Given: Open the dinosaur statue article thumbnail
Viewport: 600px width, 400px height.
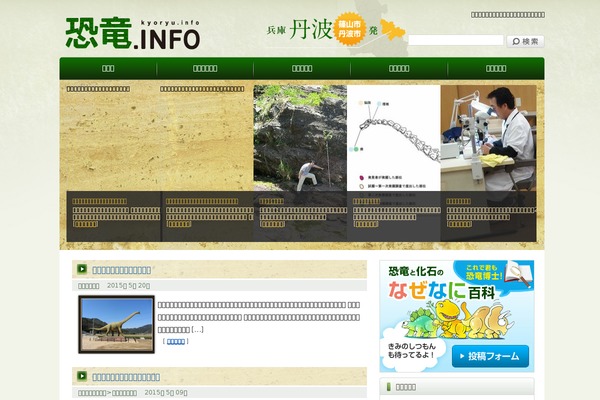Looking at the screenshot, I should pos(117,324).
